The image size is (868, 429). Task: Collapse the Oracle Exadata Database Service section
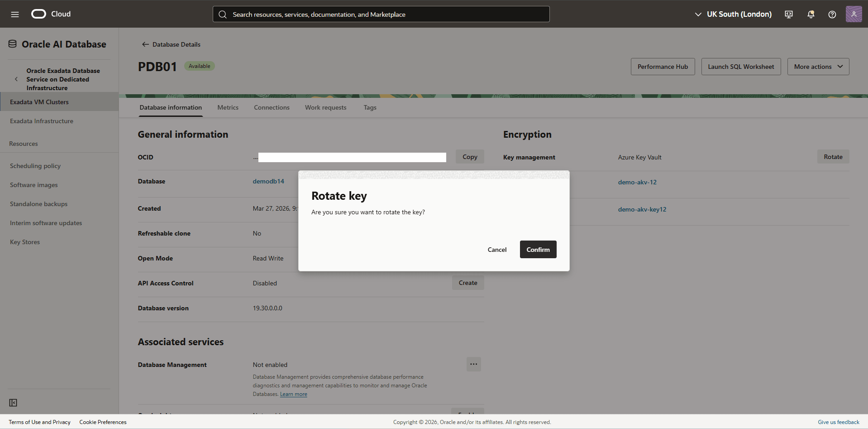pyautogui.click(x=16, y=79)
